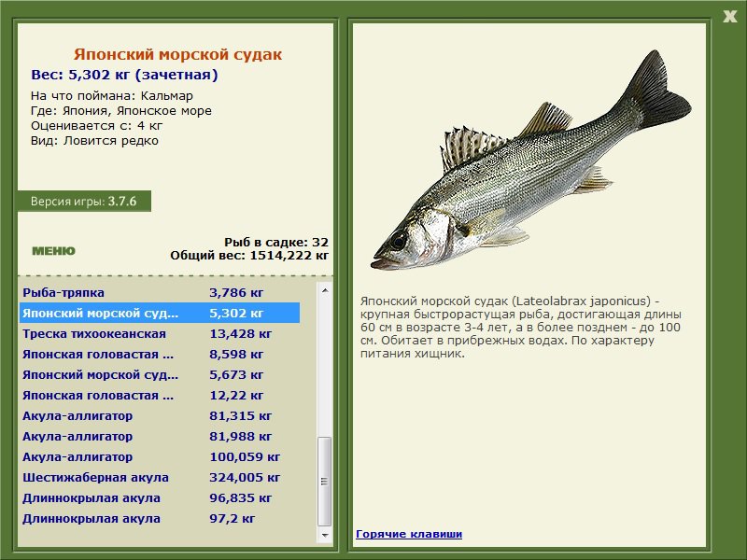The width and height of the screenshot is (747, 560).
Task: Select Шестижаберная акула in the list
Action: (159, 478)
